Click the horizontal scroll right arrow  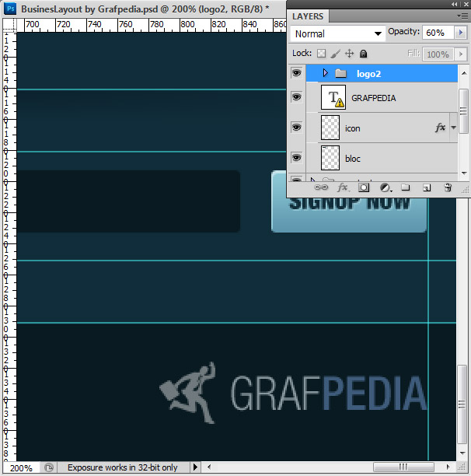coord(448,467)
